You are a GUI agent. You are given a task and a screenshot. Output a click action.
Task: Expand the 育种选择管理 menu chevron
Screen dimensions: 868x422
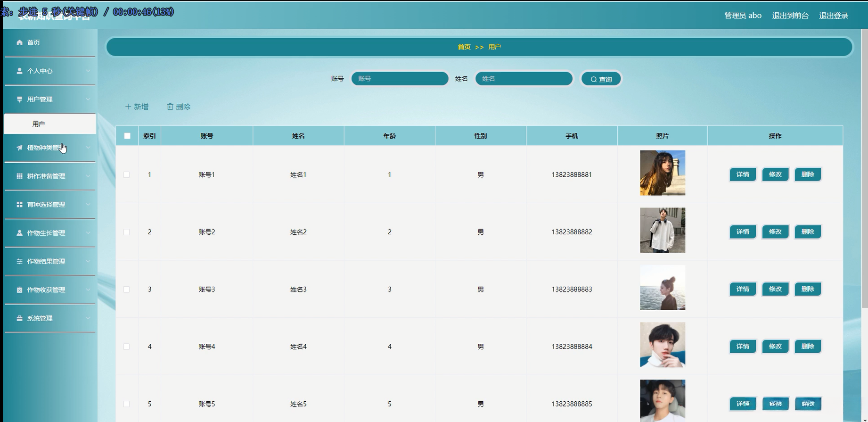tap(88, 205)
